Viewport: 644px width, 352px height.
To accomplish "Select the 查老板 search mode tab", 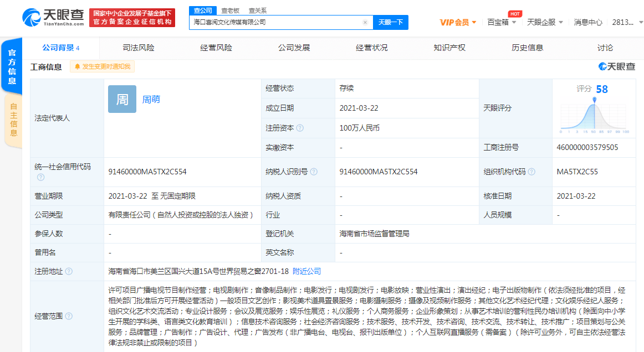I will coord(231,10).
